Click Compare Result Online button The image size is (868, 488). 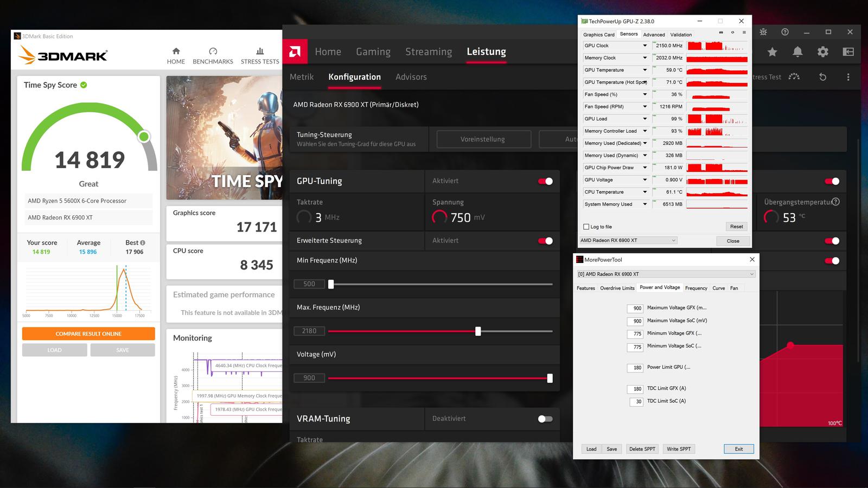coord(88,334)
